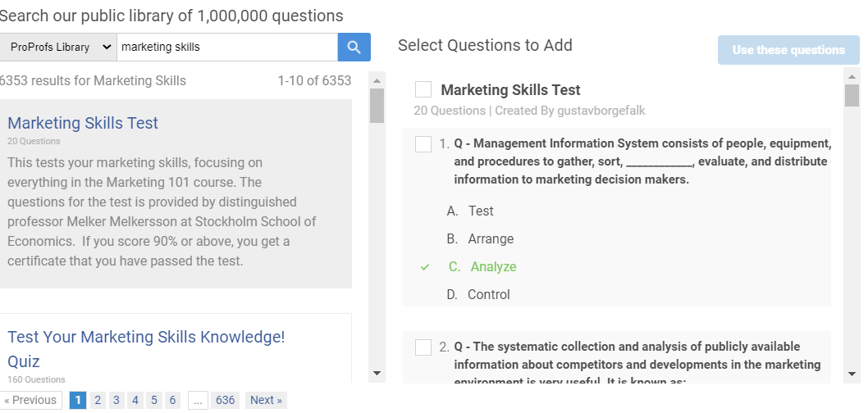Screen dimensions: 868x413
Task: Click the search text field
Action: pyautogui.click(x=226, y=48)
